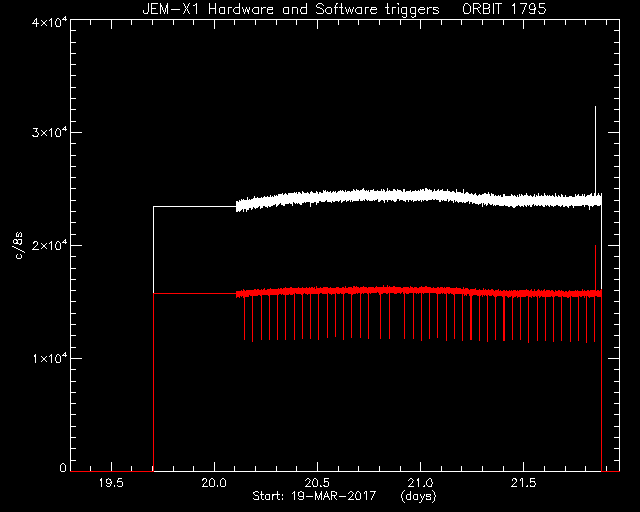Click the white hardware trigger noisy curve
Screen dimensions: 640x512
pos(418,198)
